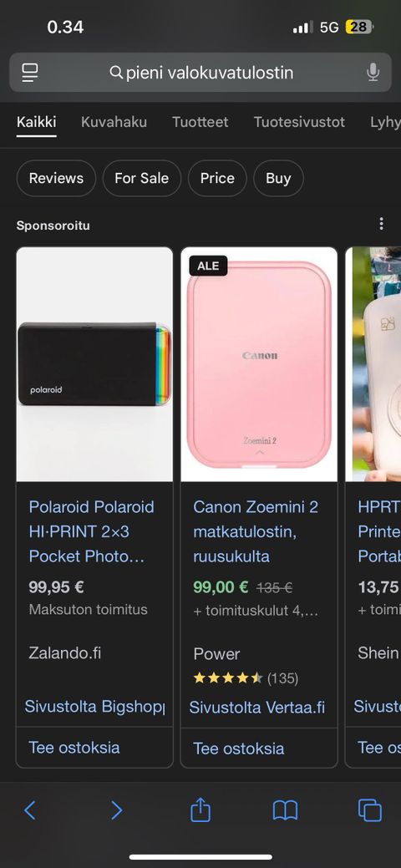
Task: Show open tabs overview icon
Action: click(x=369, y=810)
